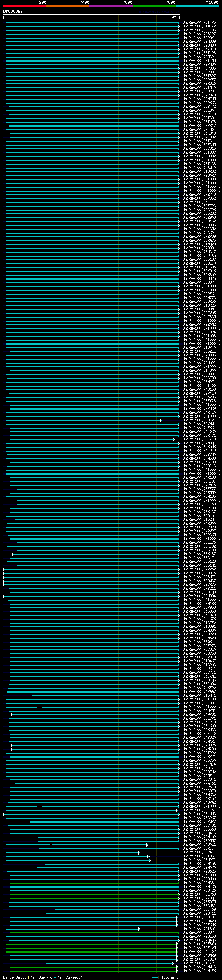Select the UniRef100_B9I361 label
Viewport: 222px width, 980px height.
199,856
